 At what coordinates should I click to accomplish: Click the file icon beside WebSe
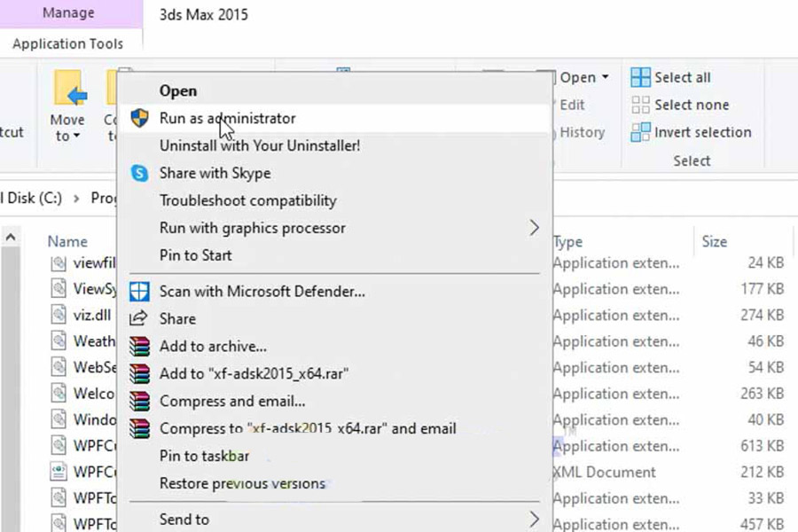click(x=59, y=367)
